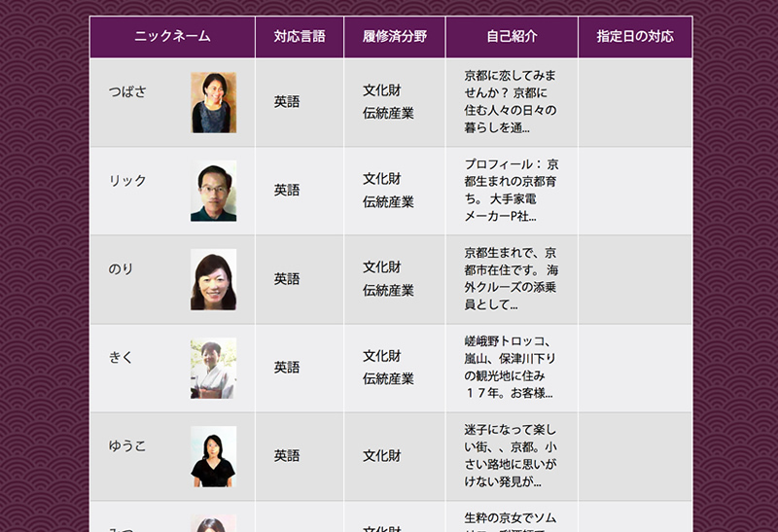Click 伝統産業 in のり's row
Screen dimensions: 778x532
tap(388, 291)
